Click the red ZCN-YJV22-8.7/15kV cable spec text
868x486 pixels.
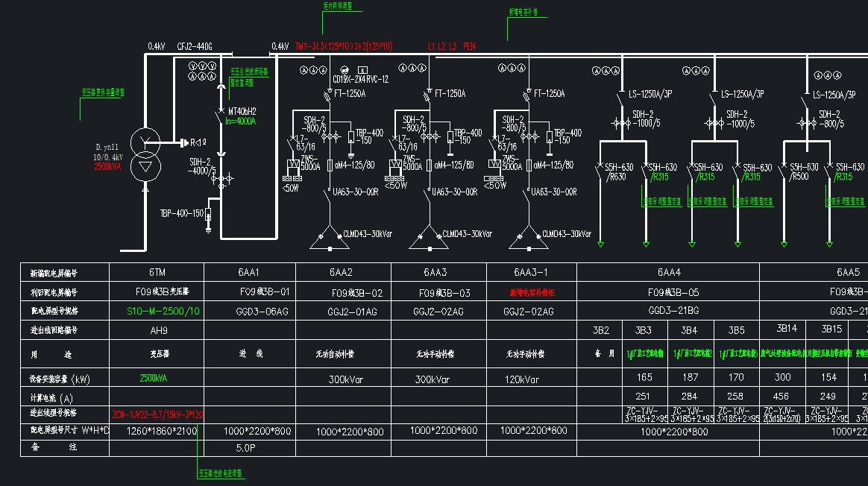pos(158,414)
